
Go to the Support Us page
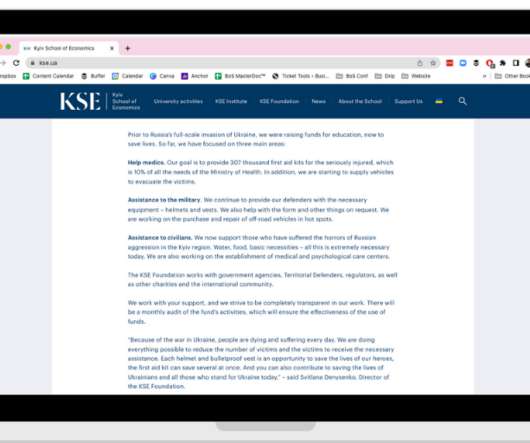click(x=408, y=101)
